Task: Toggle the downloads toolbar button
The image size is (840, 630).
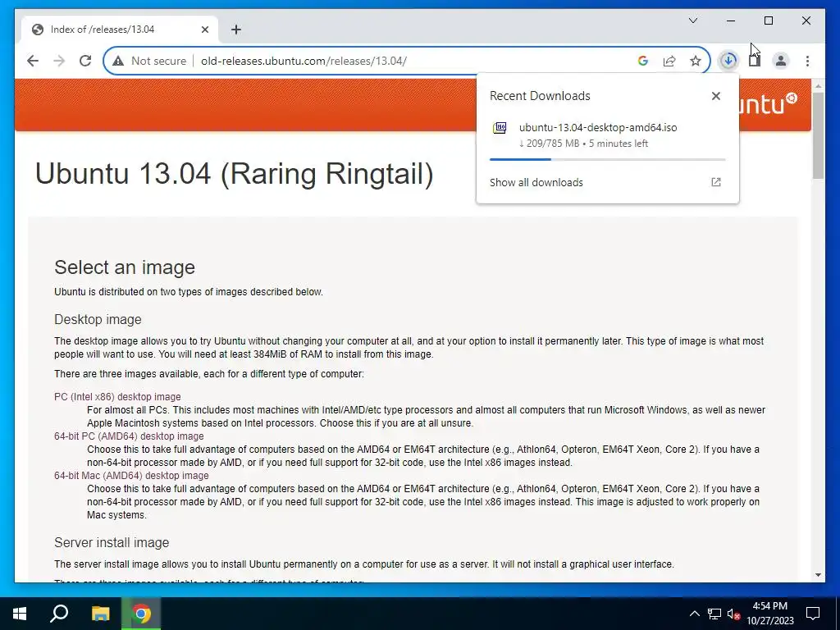Action: click(728, 61)
